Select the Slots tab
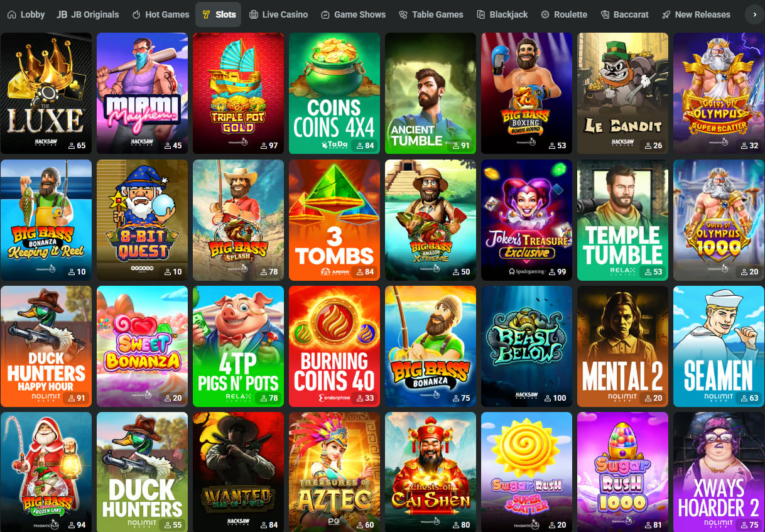Image resolution: width=765 pixels, height=532 pixels. [x=218, y=14]
